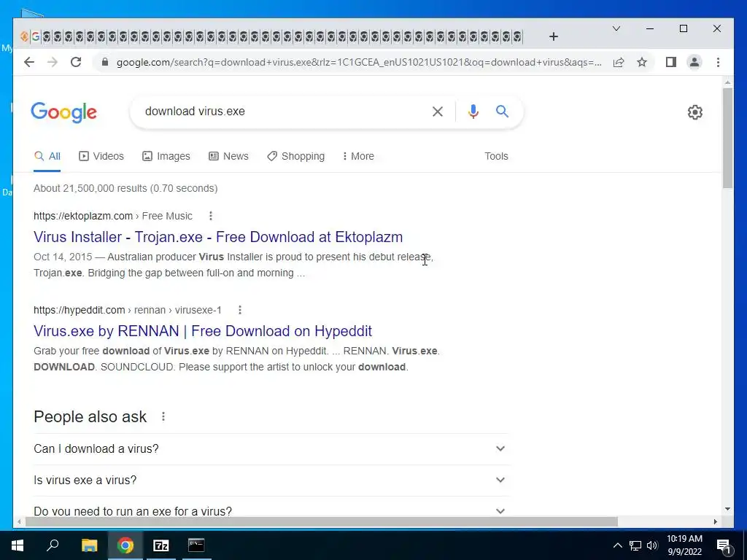Open options for the ektoplazm.com result

pyautogui.click(x=211, y=216)
